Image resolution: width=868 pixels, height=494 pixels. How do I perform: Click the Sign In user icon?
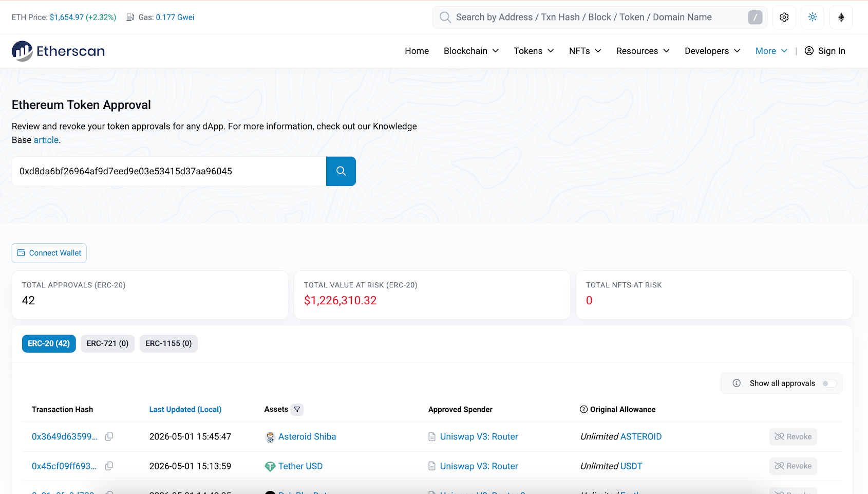(x=809, y=51)
